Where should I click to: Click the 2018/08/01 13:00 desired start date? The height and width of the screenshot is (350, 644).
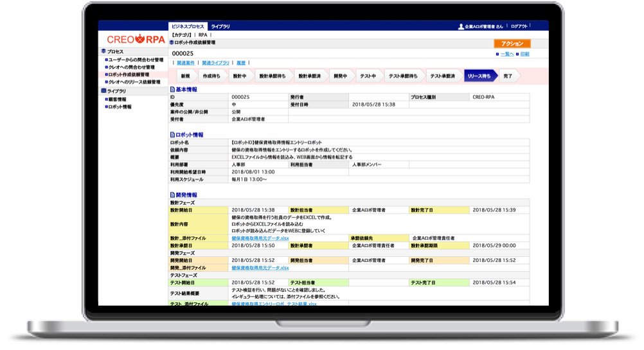253,172
